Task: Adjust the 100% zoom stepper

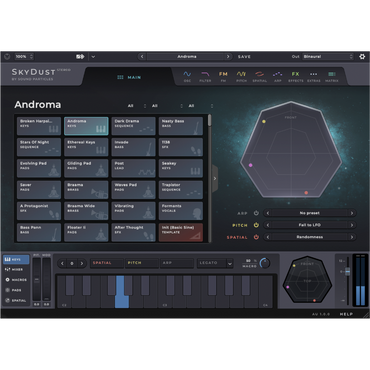Action: click(31, 57)
